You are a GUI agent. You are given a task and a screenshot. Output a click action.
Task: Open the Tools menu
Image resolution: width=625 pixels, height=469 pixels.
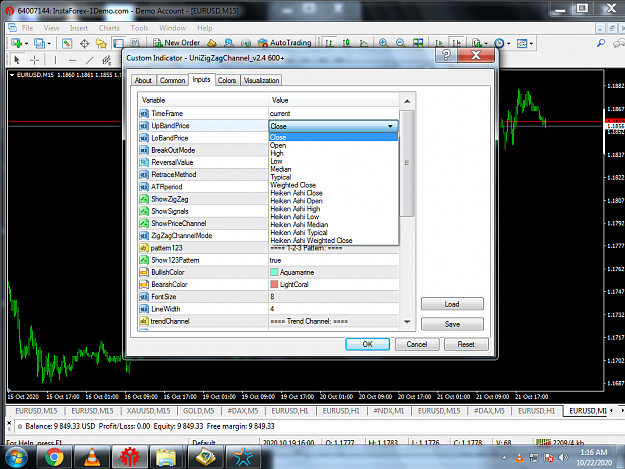click(139, 28)
